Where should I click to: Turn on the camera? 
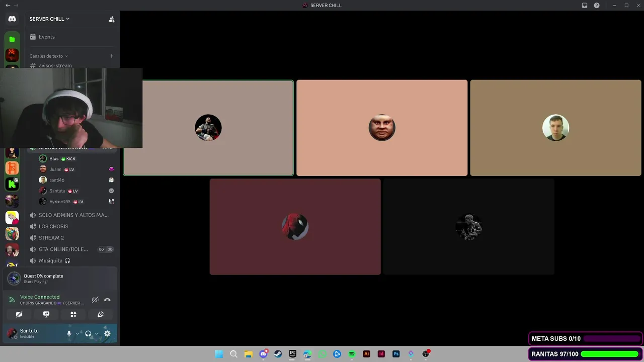(19, 314)
